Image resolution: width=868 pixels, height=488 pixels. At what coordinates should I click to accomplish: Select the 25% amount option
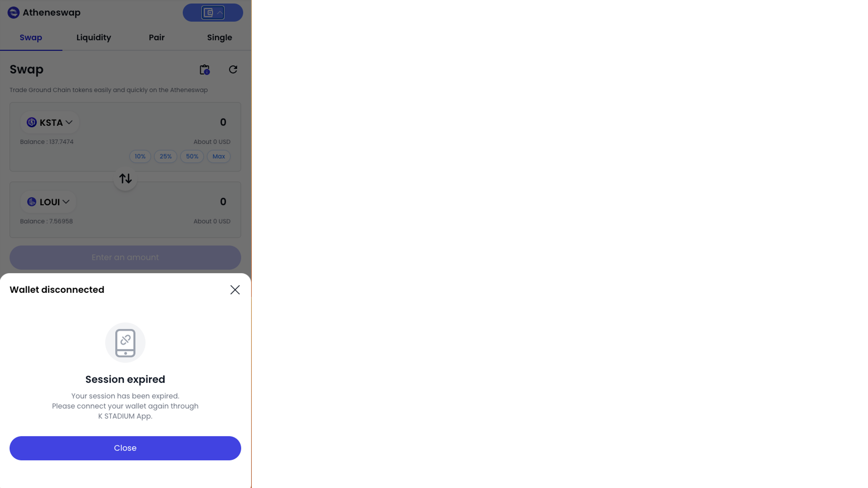pos(166,156)
